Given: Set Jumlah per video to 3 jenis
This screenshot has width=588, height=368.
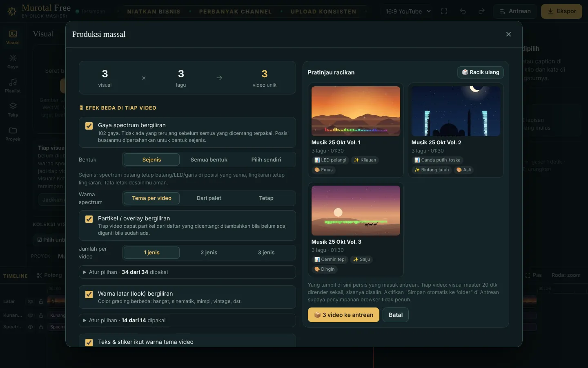Looking at the screenshot, I should click(x=266, y=253).
